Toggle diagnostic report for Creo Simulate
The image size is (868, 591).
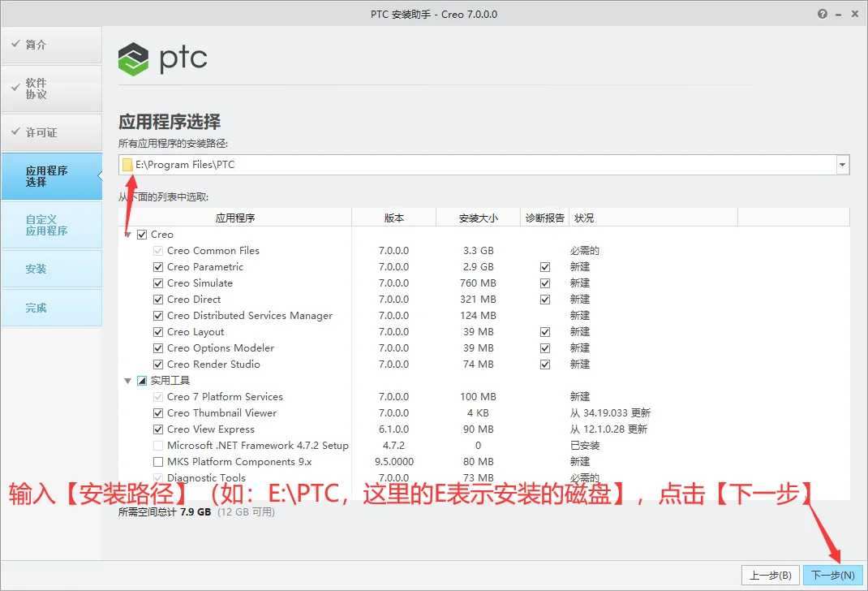point(545,283)
